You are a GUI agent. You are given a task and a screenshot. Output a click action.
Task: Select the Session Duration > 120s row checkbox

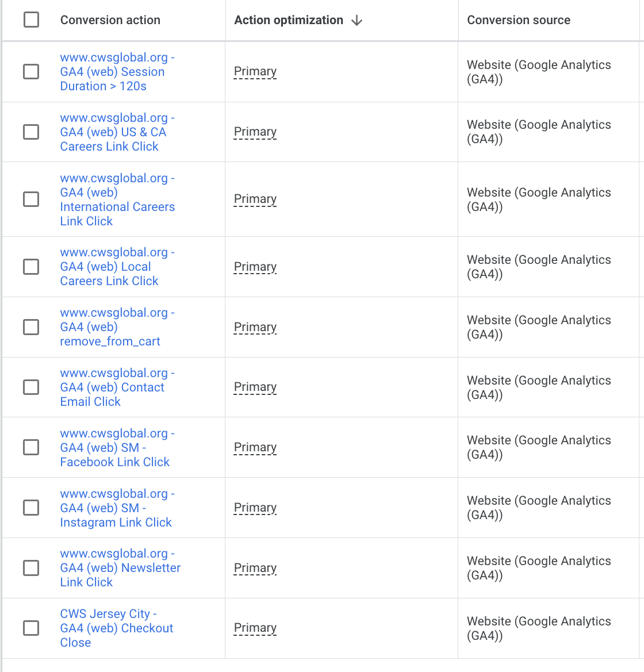point(31,72)
